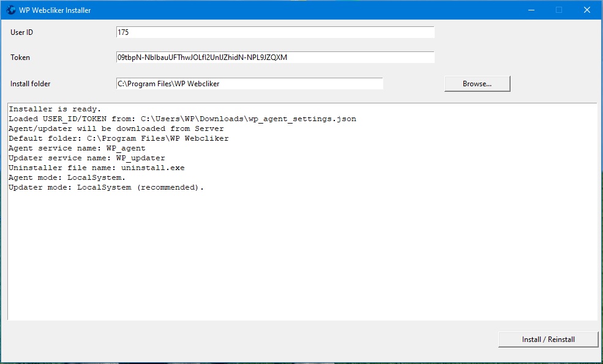Click the 'Install folder' label
Viewport: 603px width, 364px height.
click(31, 84)
